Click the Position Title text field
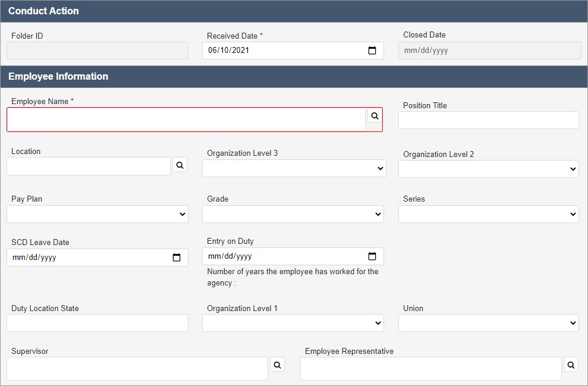Screen dimensions: 588x386 pos(489,120)
